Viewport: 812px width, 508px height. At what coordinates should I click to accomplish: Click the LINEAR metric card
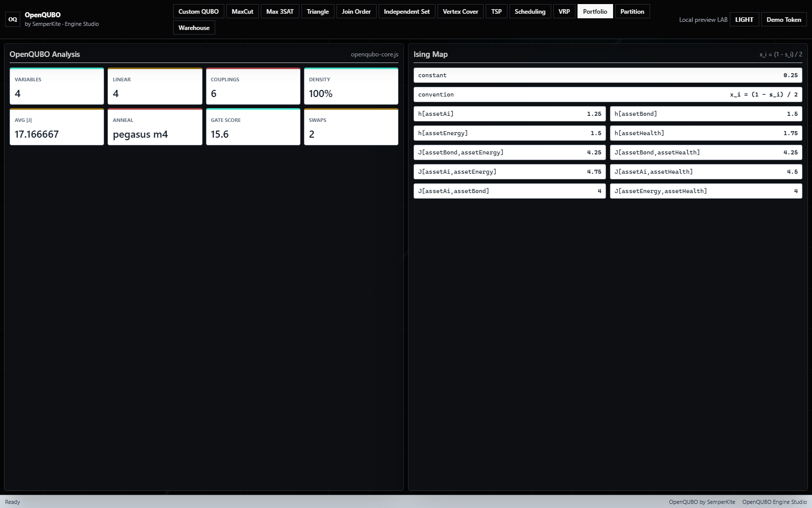click(x=155, y=86)
